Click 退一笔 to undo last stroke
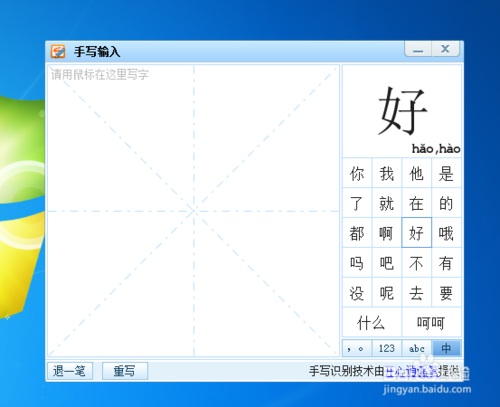 click(70, 371)
